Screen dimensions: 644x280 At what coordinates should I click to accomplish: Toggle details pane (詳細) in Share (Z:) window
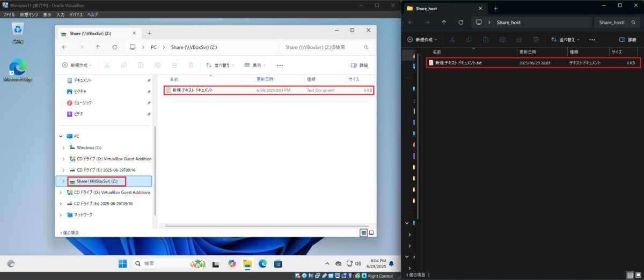pyautogui.click(x=359, y=65)
